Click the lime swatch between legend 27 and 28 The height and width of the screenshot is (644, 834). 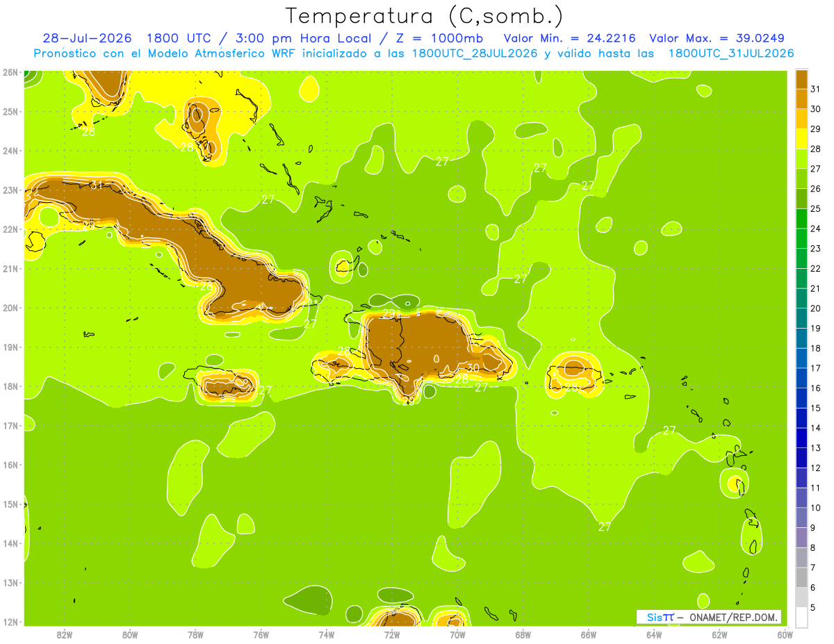(x=801, y=158)
